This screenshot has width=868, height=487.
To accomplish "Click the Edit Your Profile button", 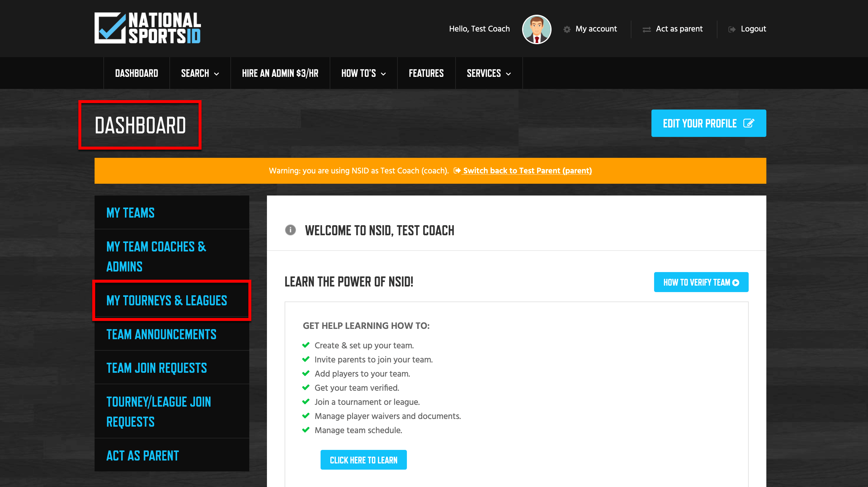I will (708, 123).
